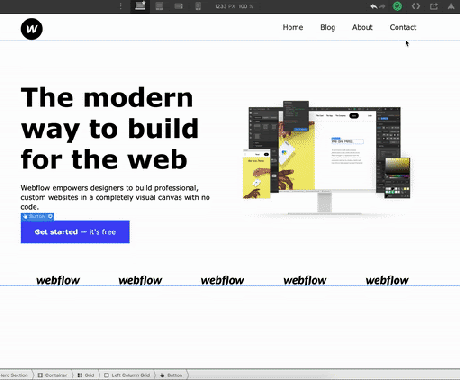Select the second webflow logo in row
The width and height of the screenshot is (460, 380).
coord(140,281)
